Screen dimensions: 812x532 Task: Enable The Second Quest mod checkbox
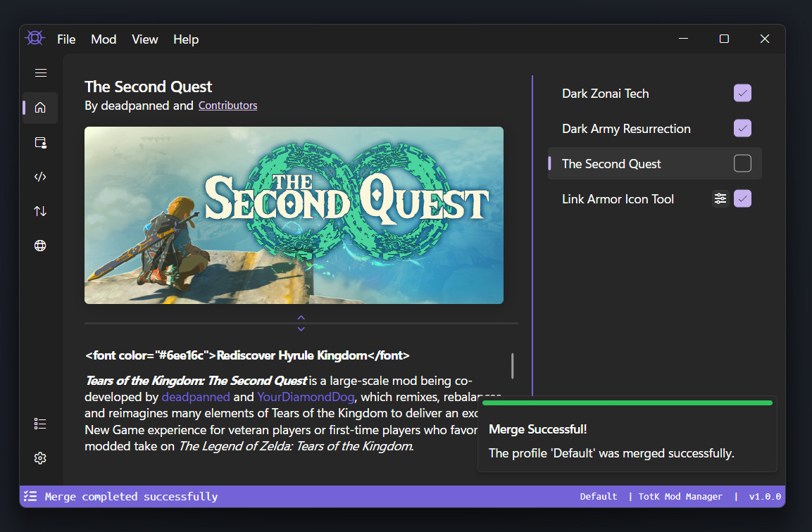(x=742, y=163)
